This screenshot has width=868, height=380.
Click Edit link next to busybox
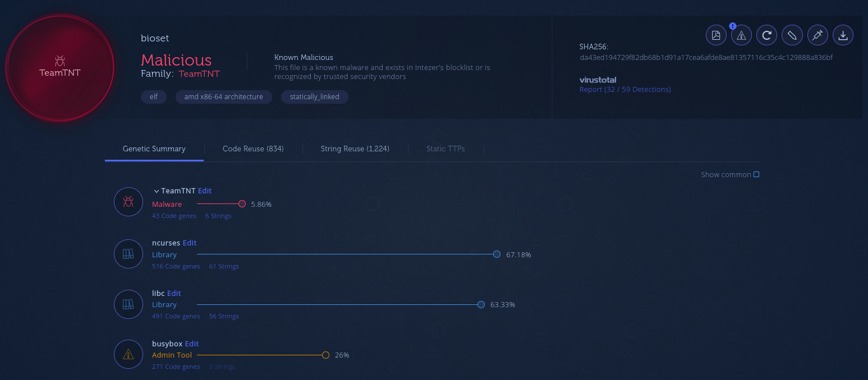pyautogui.click(x=192, y=344)
